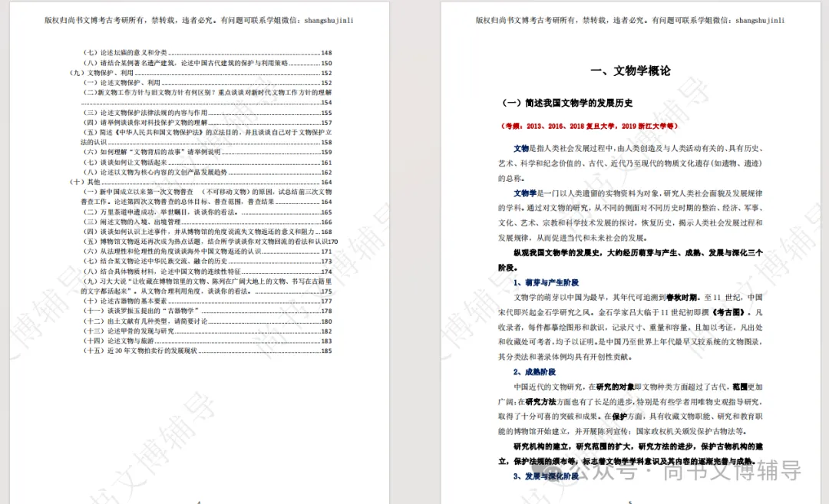Select entry '论述中国文物的连续性特征'
The image size is (829, 504).
point(207,272)
